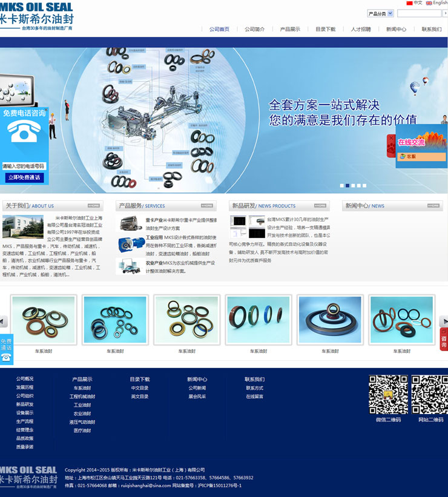This screenshot has width=448, height=497.
Task: Open 设备展示 footer link
Action: tap(25, 413)
